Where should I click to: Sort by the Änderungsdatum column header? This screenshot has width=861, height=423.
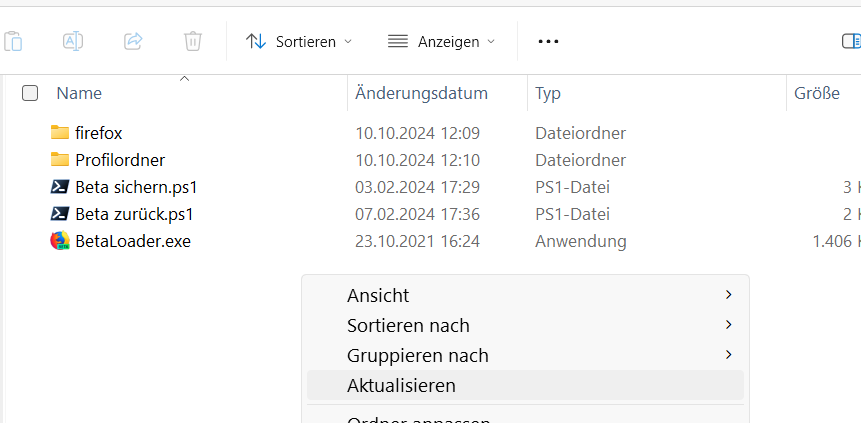(x=421, y=93)
